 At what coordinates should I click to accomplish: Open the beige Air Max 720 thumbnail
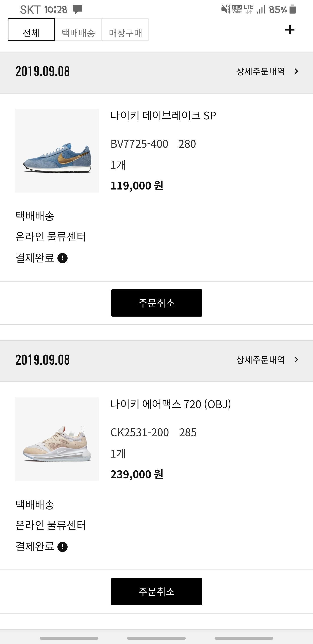click(x=57, y=439)
